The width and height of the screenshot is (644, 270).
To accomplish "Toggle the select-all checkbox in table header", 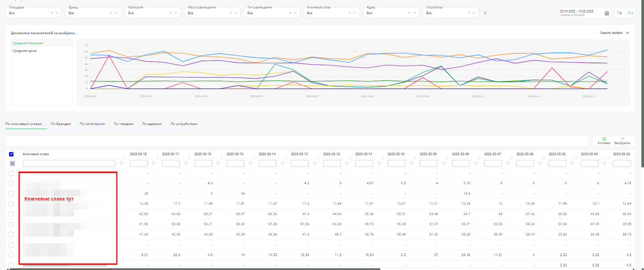I will tap(12, 154).
